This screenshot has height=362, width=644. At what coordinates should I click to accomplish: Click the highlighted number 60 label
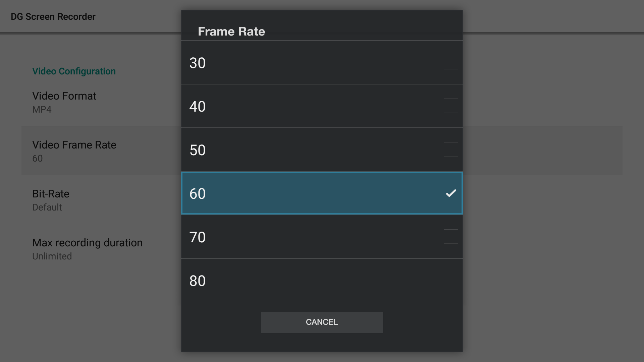(x=197, y=194)
